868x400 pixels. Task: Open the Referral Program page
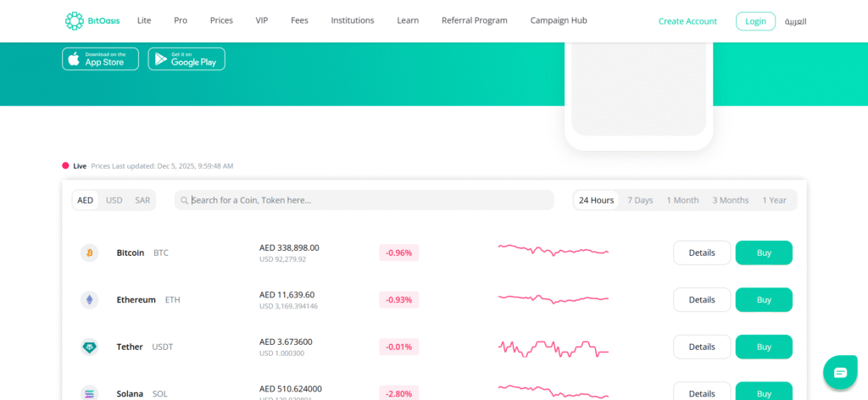(475, 20)
